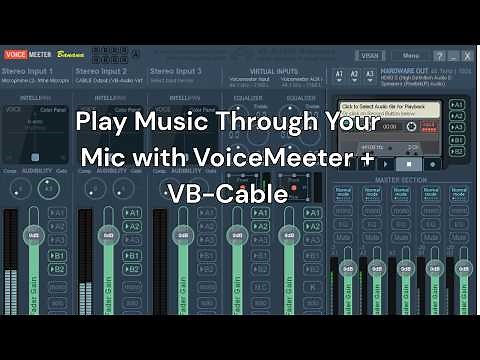Toggle A1 routing on Stereo Input 1
Viewport: 480px width, 360px height.
tap(57, 213)
